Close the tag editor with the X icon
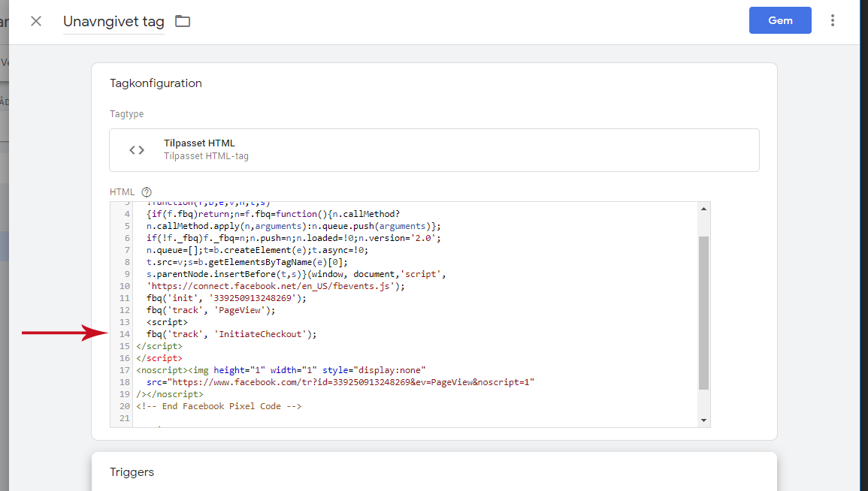Viewport: 868px width, 491px height. (x=36, y=21)
